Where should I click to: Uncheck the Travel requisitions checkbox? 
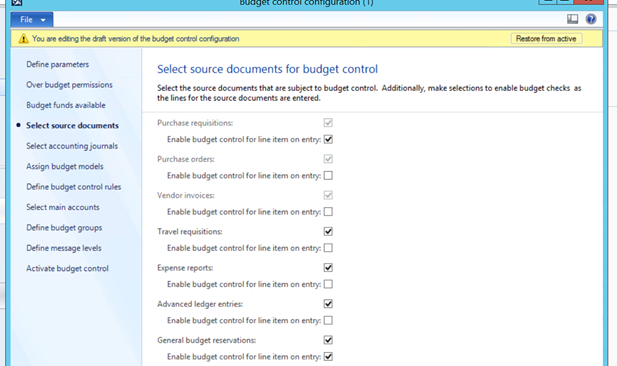[x=328, y=231]
